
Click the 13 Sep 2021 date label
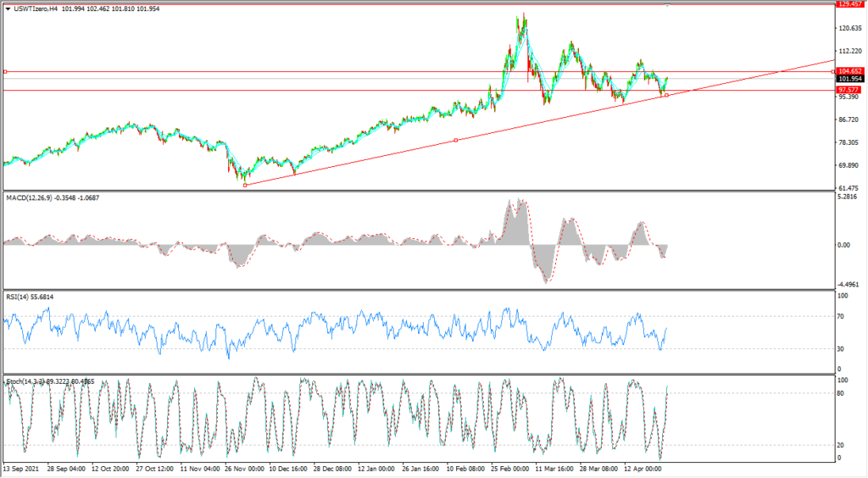coord(21,469)
